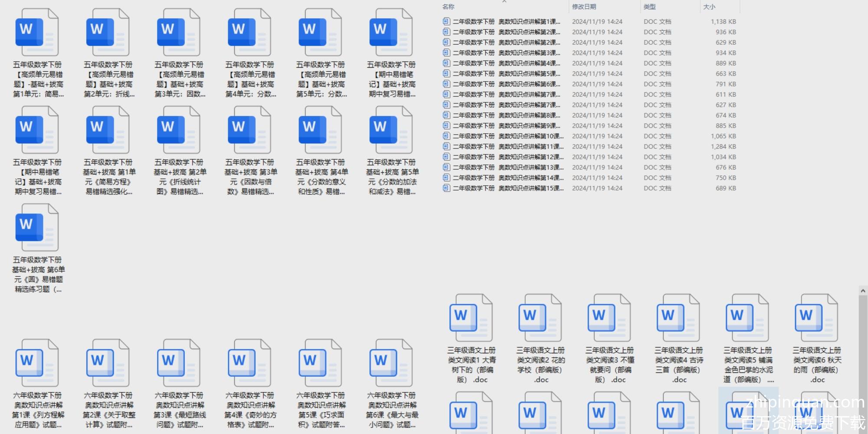
Task: Open 五年级数学下册 基础+拔高 第4单元《分数的意义和性质》file
Action: [x=320, y=130]
